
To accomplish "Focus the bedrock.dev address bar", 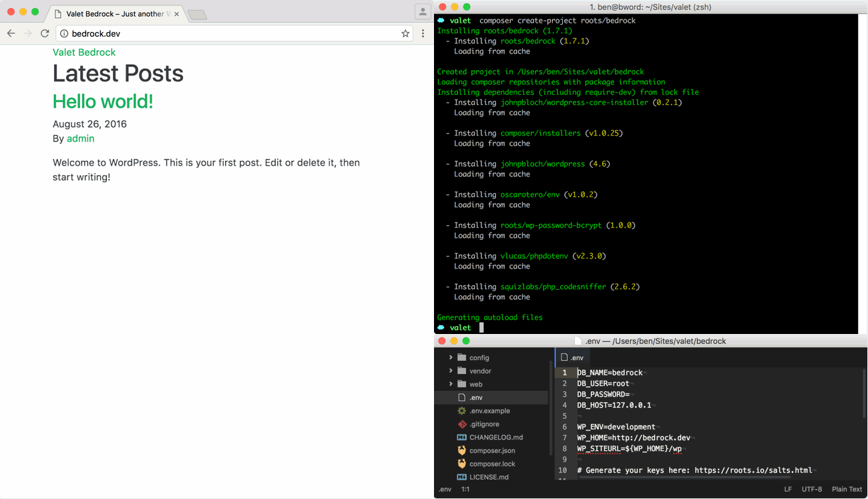I will point(234,33).
